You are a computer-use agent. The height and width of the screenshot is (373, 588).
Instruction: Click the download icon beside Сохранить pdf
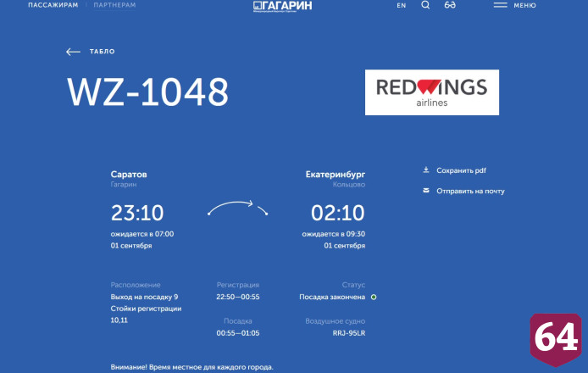426,170
